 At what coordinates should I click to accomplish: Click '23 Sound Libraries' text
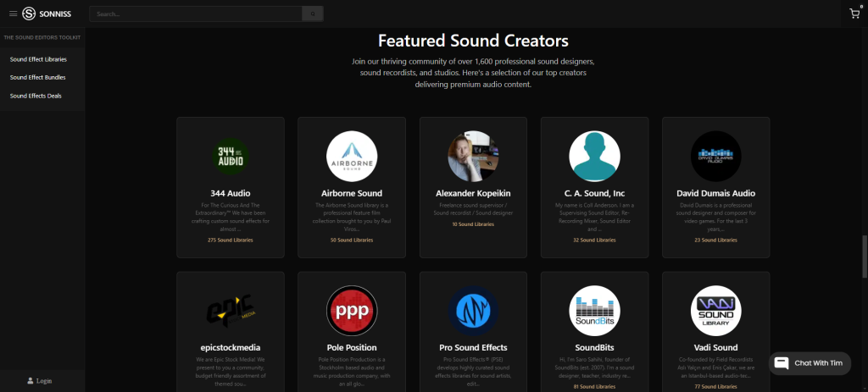(715, 240)
